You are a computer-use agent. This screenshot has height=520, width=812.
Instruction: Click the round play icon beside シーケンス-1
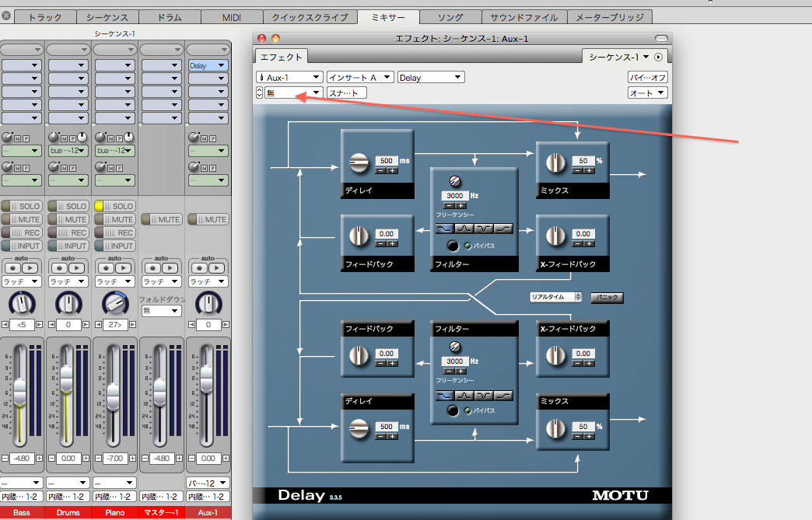658,57
